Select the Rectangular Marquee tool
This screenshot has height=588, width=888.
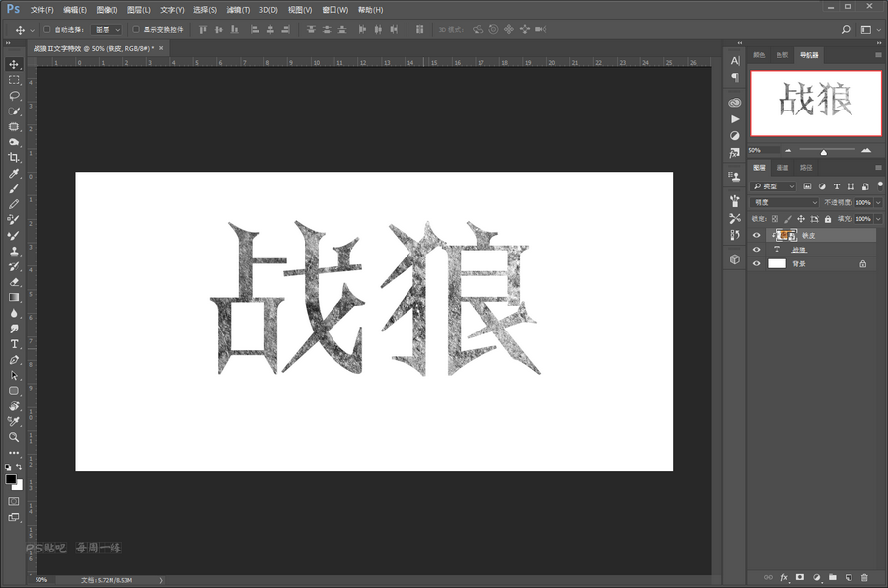tap(14, 80)
